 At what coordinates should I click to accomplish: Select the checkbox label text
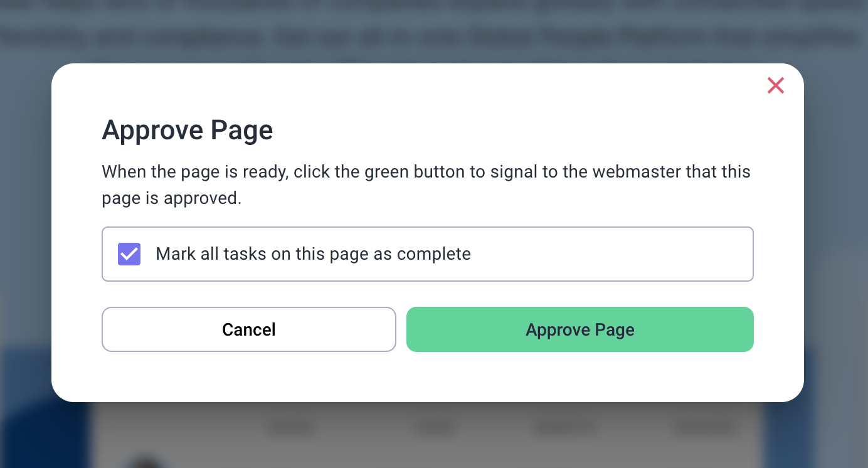[314, 253]
